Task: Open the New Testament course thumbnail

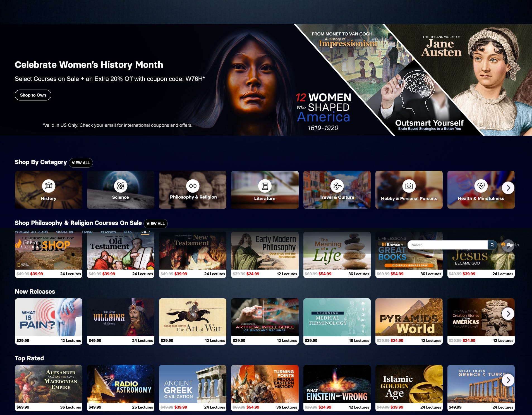Action: coord(193,251)
